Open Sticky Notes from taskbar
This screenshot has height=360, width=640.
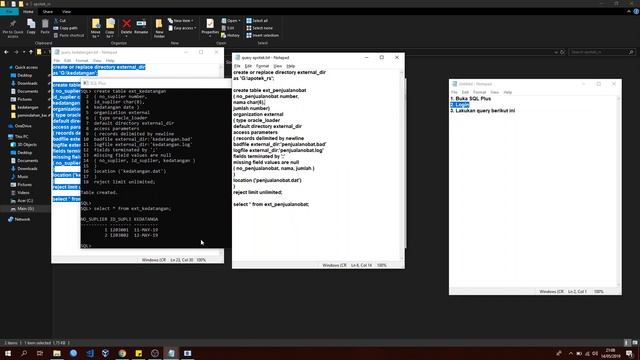click(138, 353)
